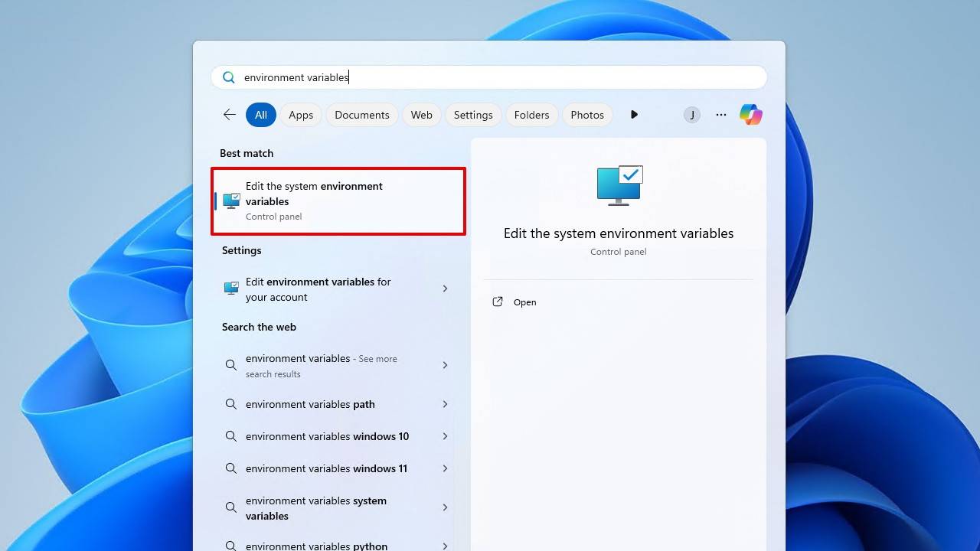Click monitor icon of Edit the system environment variables

click(231, 201)
